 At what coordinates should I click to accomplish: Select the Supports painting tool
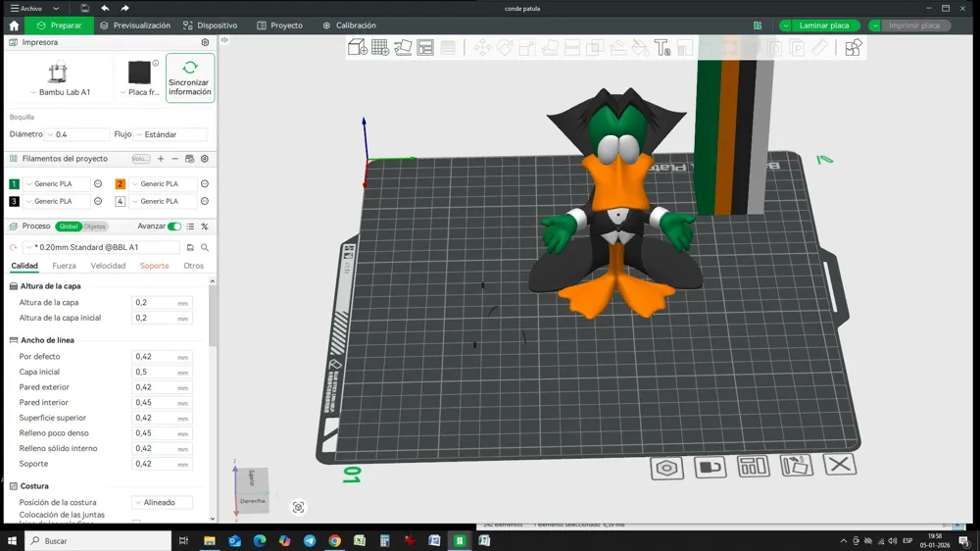click(x=617, y=47)
